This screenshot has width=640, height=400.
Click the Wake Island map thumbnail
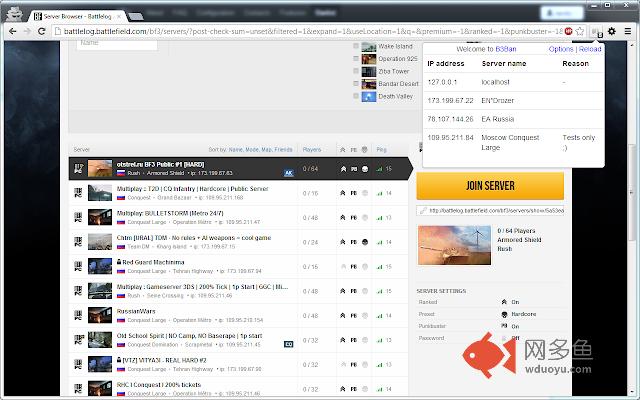pos(369,47)
